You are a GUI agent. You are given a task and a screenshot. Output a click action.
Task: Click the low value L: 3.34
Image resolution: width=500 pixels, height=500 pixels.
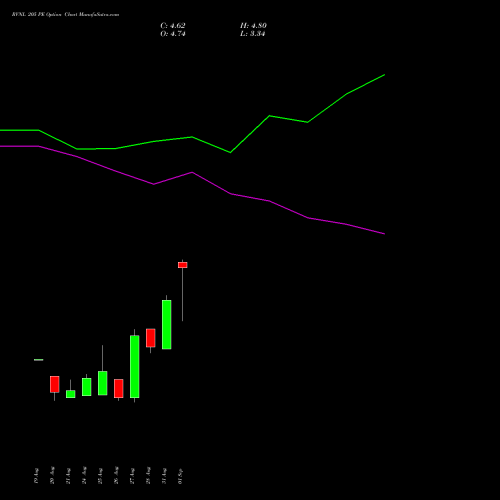253,34
